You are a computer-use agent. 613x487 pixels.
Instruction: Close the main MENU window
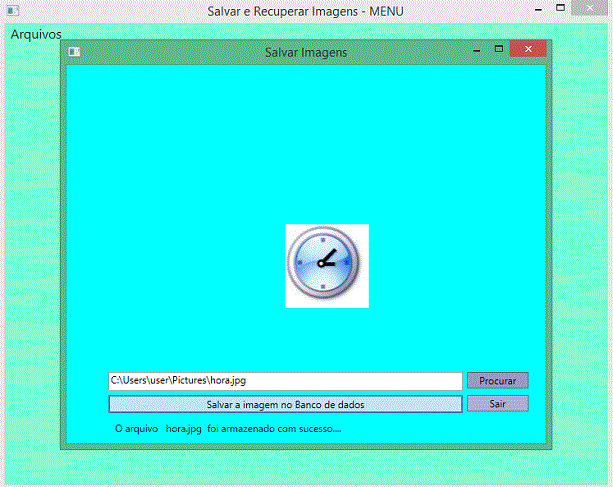pyautogui.click(x=589, y=8)
